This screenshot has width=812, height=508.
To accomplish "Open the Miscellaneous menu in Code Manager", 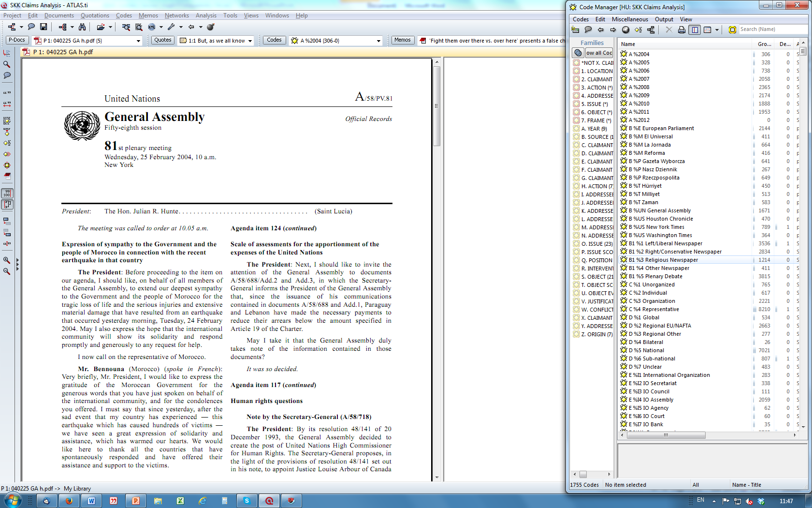I will tap(629, 19).
